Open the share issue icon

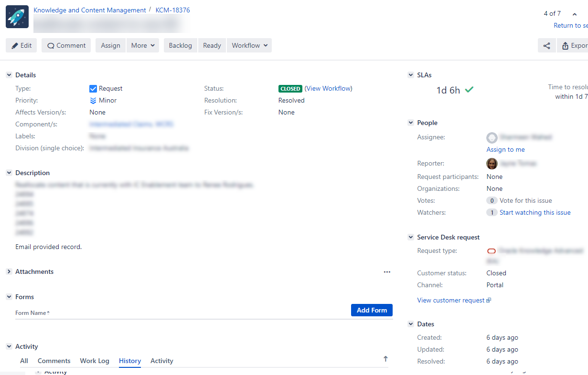(x=547, y=46)
